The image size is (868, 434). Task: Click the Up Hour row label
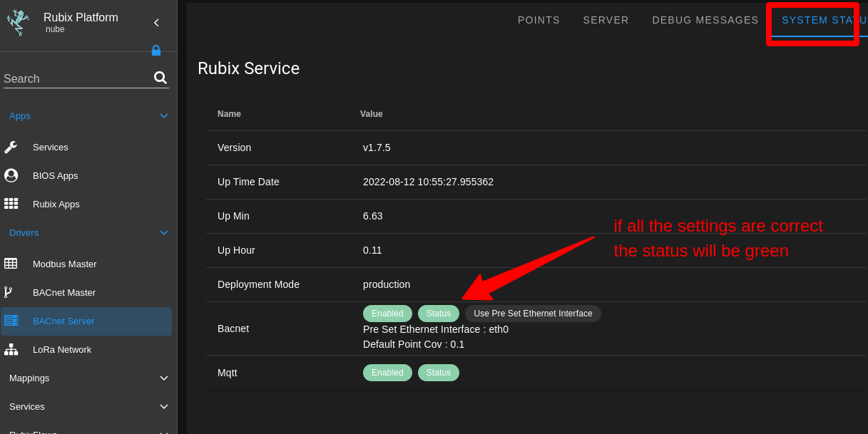[236, 250]
